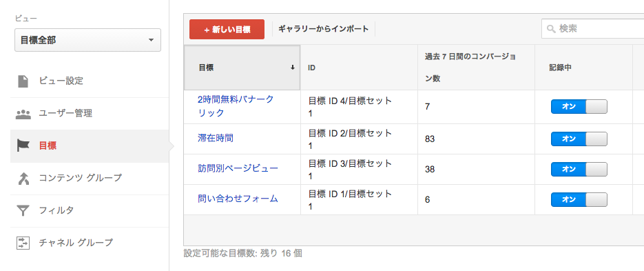
Task: Open the 2時間無料バナークリック goal link
Action: pyautogui.click(x=236, y=106)
